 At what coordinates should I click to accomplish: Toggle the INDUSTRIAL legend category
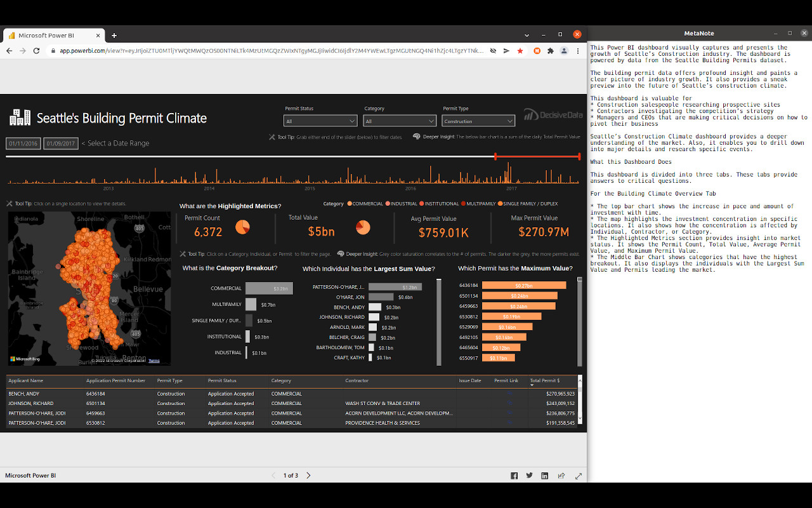(x=402, y=204)
